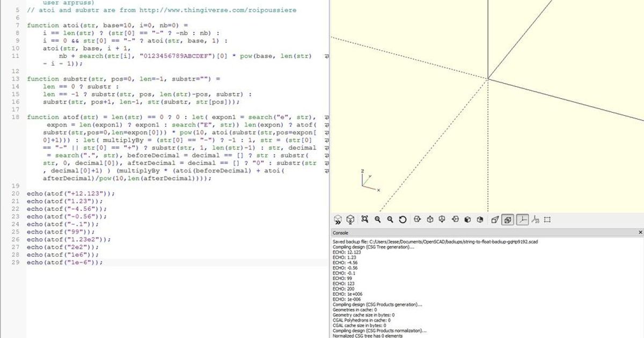This screenshot has width=644, height=338.
Task: Place cursor on the atof("1e-6") echo line
Action: pos(64,262)
